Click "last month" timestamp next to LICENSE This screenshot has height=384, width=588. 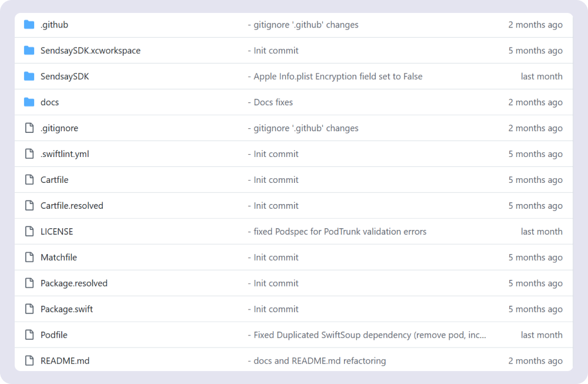pos(541,231)
